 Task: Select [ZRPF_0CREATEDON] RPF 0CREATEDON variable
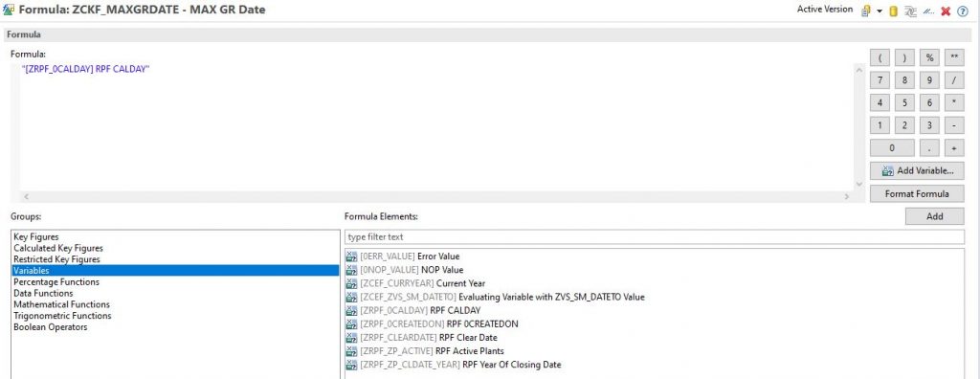438,323
